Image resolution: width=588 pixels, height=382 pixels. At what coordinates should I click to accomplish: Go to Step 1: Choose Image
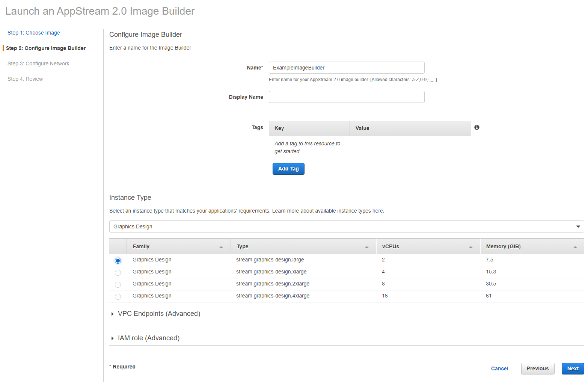tap(33, 33)
